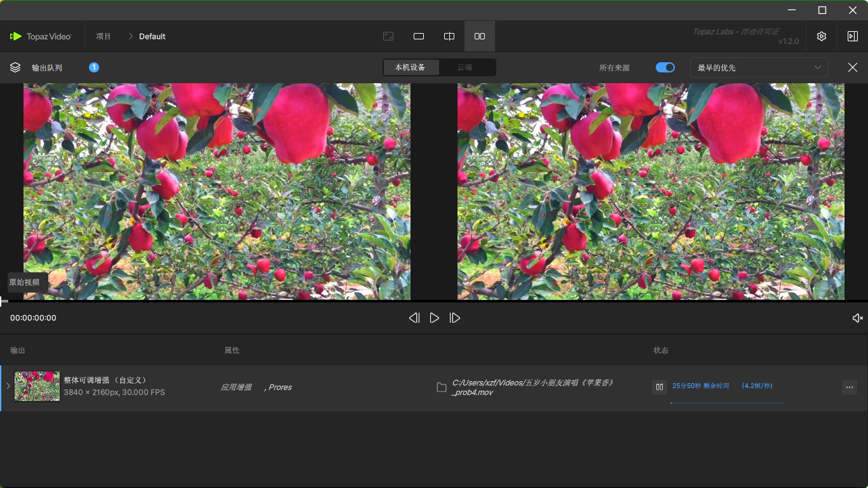Open the settings gear icon
This screenshot has height=488, width=868.
point(822,36)
